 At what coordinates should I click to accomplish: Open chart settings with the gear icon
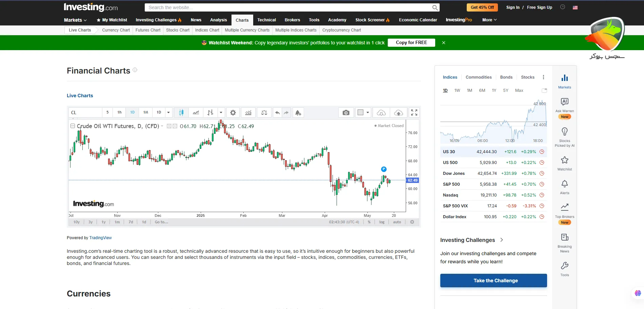(233, 112)
